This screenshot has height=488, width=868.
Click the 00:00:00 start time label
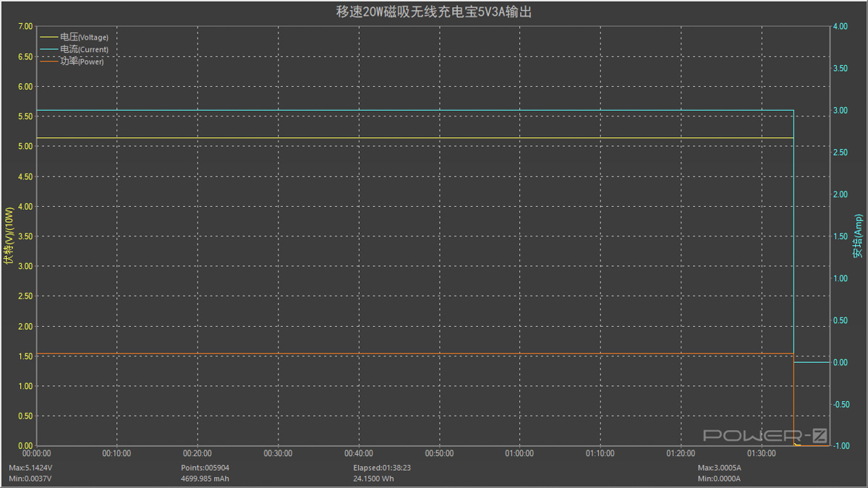[x=36, y=454]
